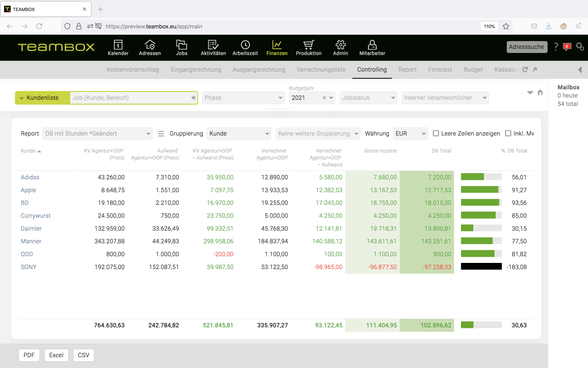Open the Gruppierung Kunde dropdown
The height and width of the screenshot is (368, 588).
pyautogui.click(x=238, y=133)
